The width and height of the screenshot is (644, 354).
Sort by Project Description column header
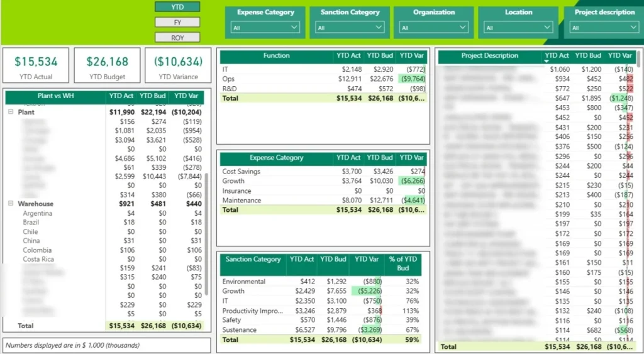[x=489, y=55]
